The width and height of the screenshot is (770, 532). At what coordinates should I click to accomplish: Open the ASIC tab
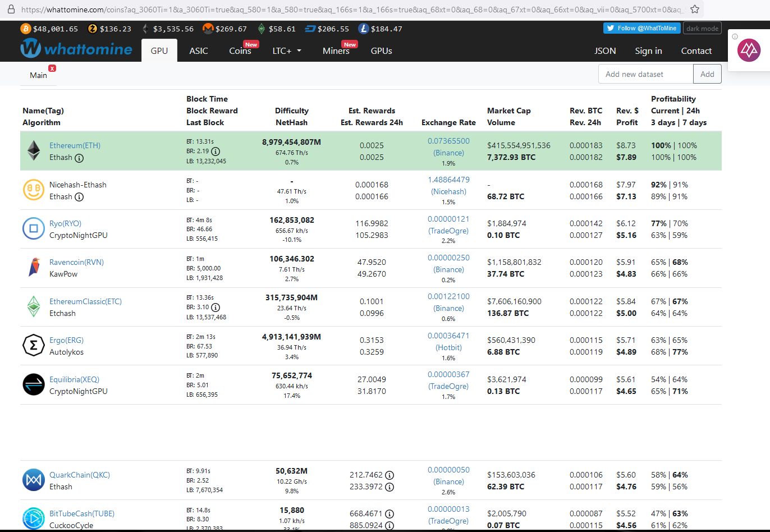pos(199,51)
